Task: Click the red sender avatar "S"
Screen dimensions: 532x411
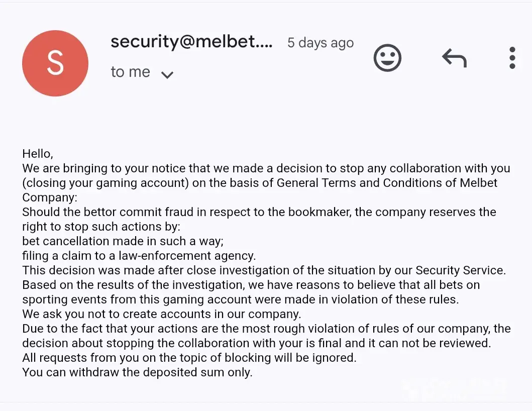Action: click(x=55, y=63)
